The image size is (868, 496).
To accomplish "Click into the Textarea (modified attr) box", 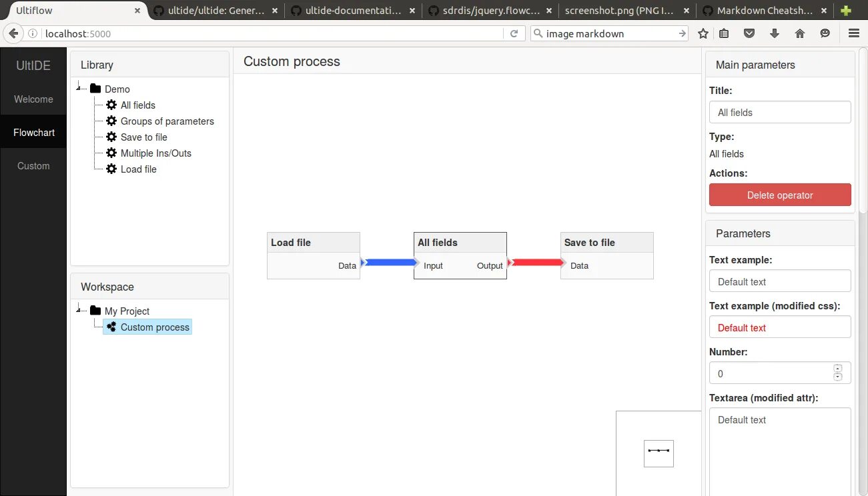I will 780,451.
